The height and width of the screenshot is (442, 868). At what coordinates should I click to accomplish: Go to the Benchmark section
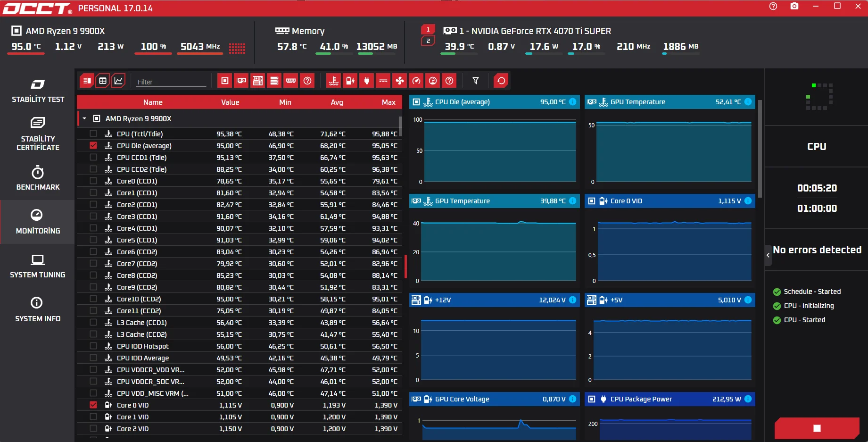click(38, 178)
